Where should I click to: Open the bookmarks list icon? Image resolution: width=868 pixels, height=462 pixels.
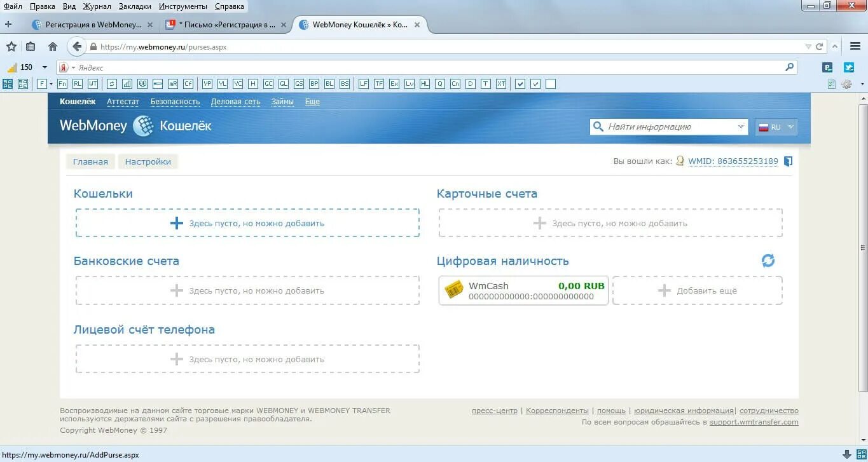point(31,46)
